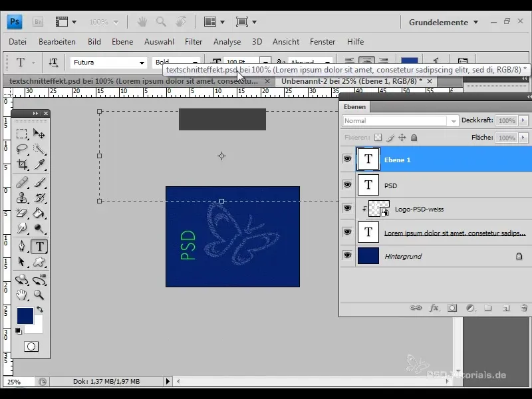Swap foreground and background colors

click(40, 309)
